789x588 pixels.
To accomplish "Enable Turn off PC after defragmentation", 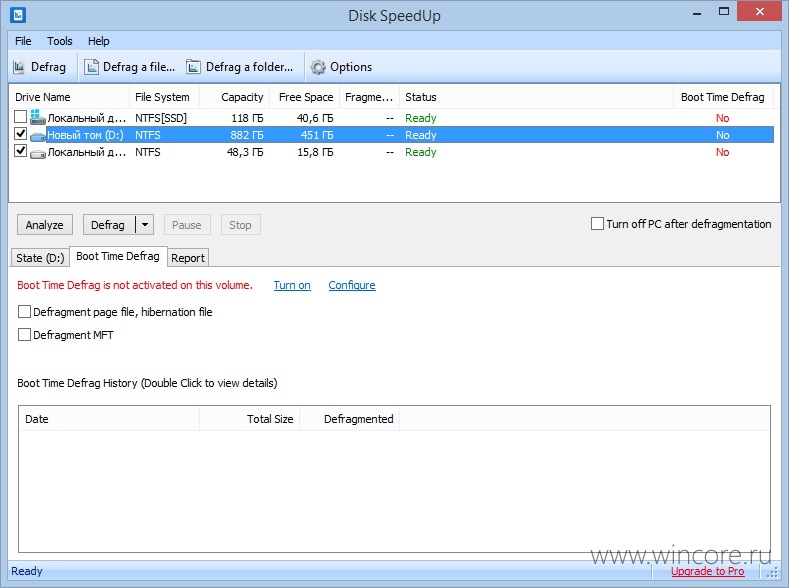I will (597, 224).
